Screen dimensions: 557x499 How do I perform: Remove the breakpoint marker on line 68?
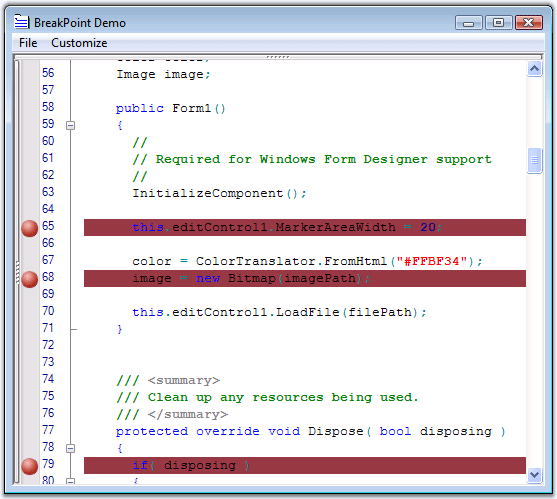29,279
